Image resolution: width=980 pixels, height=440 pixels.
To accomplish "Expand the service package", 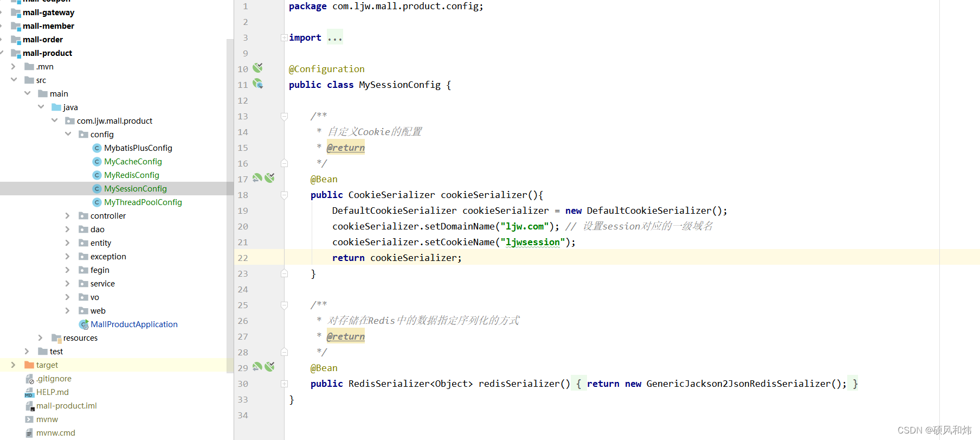I will tap(68, 283).
